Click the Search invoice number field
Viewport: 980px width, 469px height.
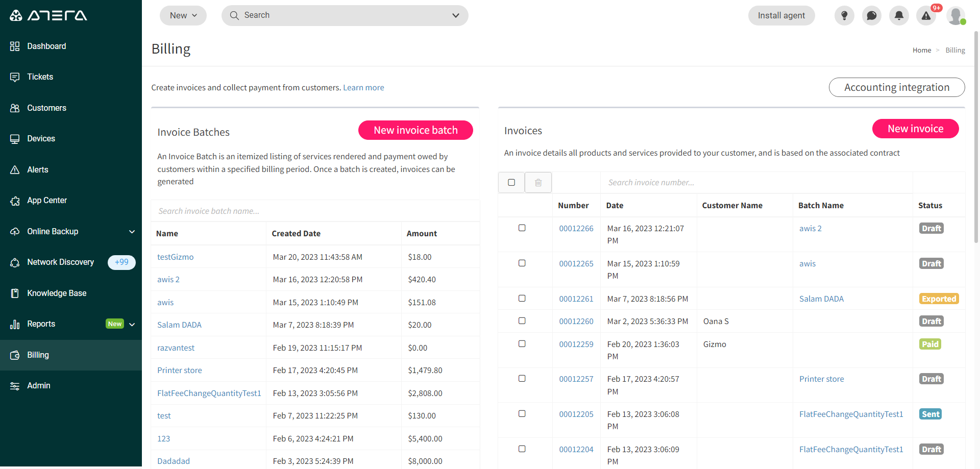(x=756, y=182)
